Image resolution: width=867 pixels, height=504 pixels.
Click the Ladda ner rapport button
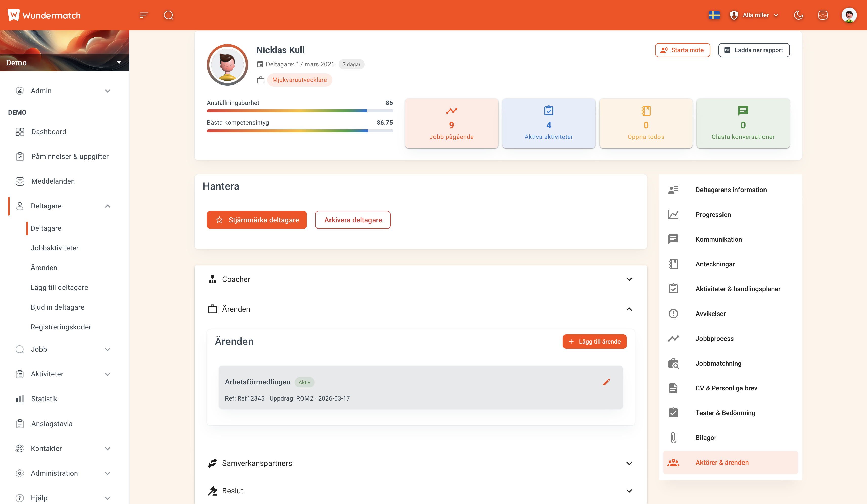(754, 50)
